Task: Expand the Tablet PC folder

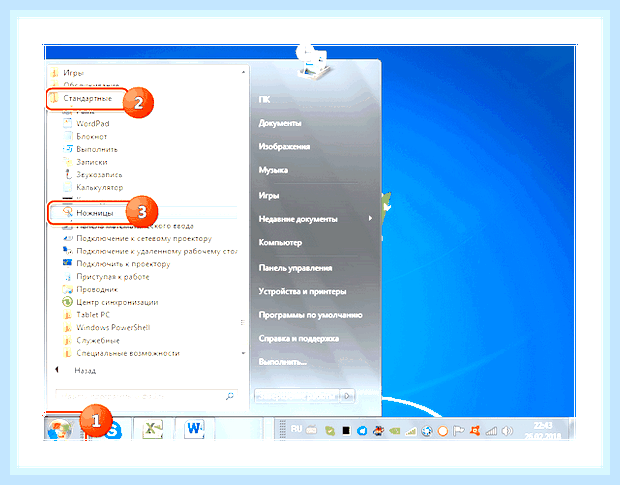Action: coord(87,315)
